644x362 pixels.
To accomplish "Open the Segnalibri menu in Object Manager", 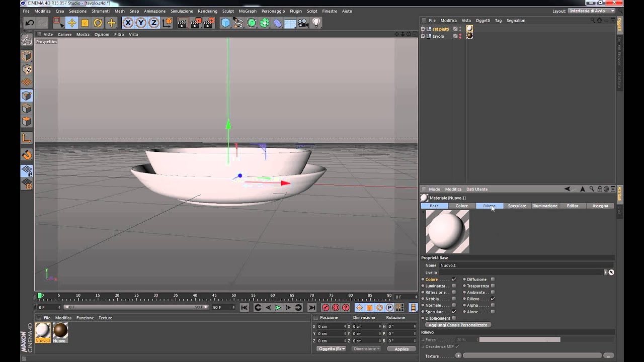I will (x=516, y=21).
